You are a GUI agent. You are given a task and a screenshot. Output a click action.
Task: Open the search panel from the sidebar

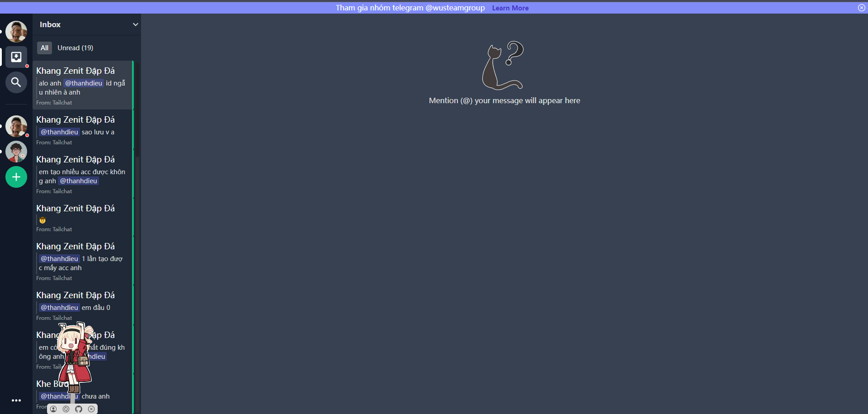coord(16,82)
